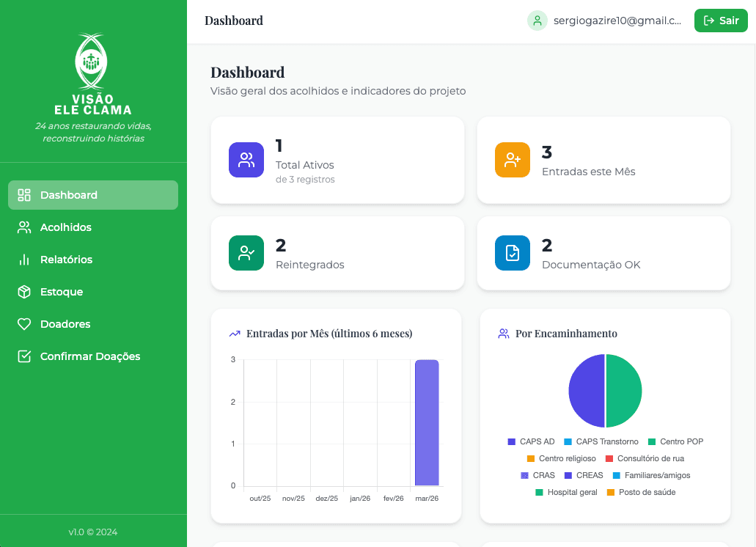Image resolution: width=756 pixels, height=547 pixels.
Task: Click the mar/26 bar in chart
Action: [427, 422]
